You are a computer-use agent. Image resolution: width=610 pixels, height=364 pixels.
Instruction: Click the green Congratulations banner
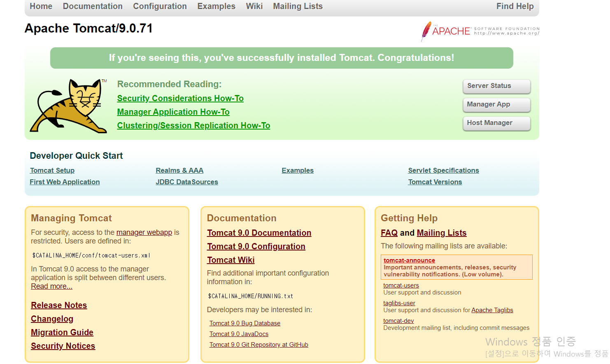282,58
